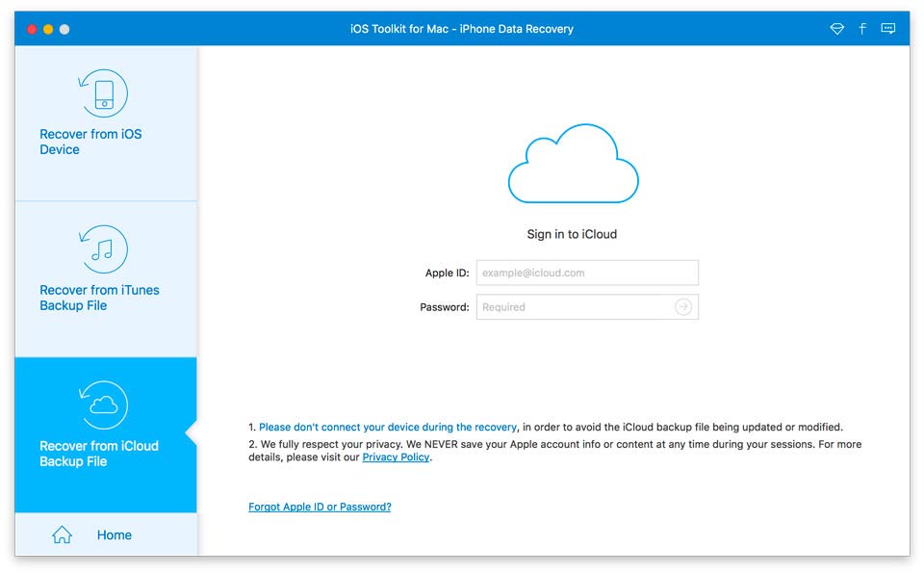Click the Home house icon at sidebar bottom
Image resolution: width=924 pixels, height=574 pixels.
[62, 534]
